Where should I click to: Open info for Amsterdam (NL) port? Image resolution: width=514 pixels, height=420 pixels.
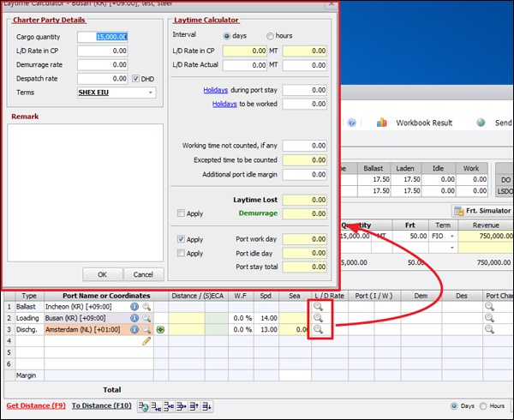(134, 329)
